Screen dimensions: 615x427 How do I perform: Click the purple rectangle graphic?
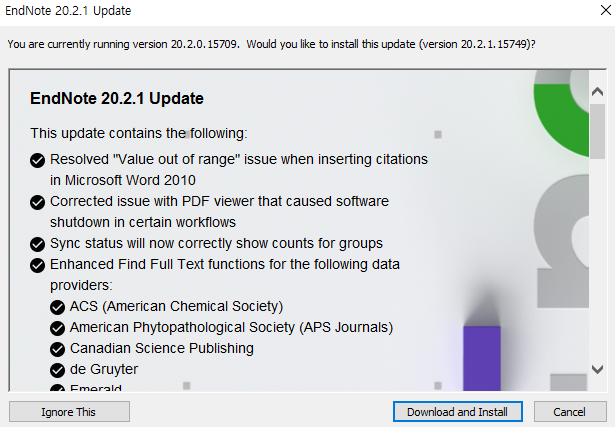tap(482, 358)
